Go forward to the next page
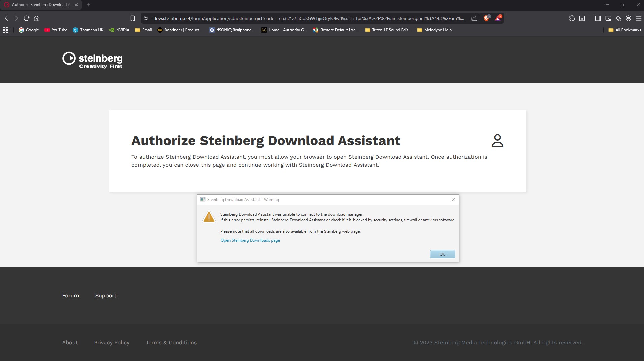Screen dimensions: 644x361 point(16,18)
